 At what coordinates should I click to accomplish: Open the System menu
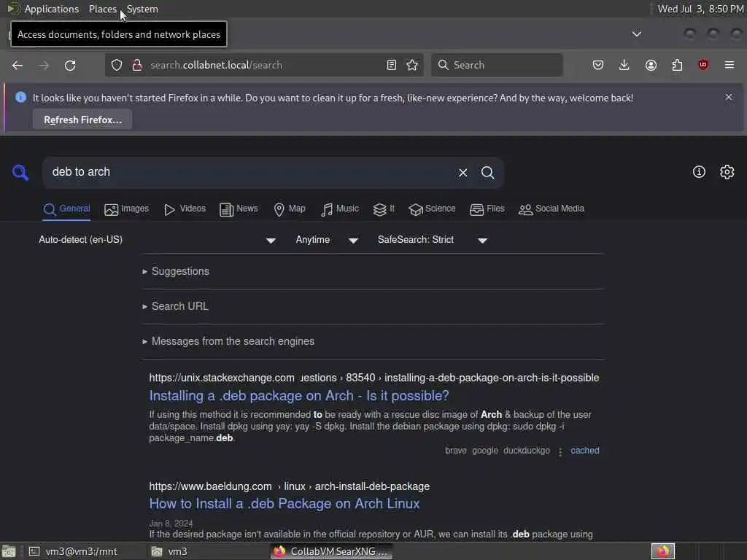(142, 9)
